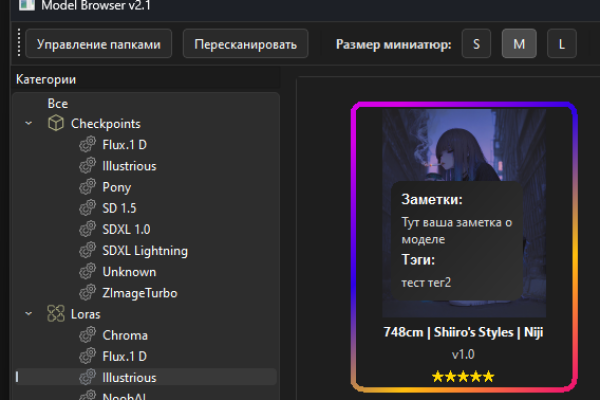Set thumbnail size to M

click(x=519, y=44)
